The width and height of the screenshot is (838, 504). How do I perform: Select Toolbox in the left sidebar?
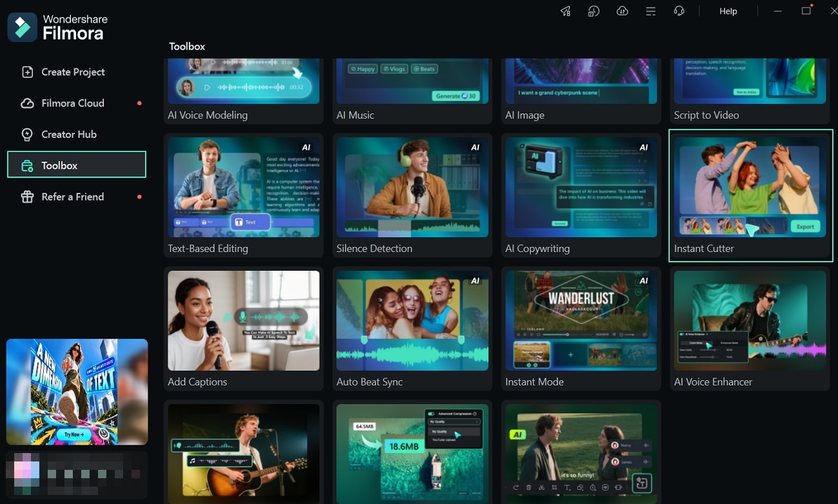[x=77, y=165]
